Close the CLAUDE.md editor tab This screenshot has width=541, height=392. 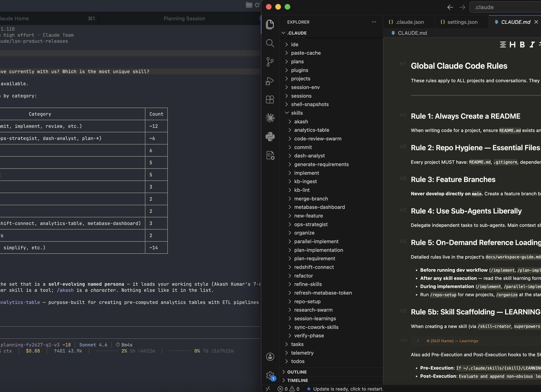(x=536, y=22)
